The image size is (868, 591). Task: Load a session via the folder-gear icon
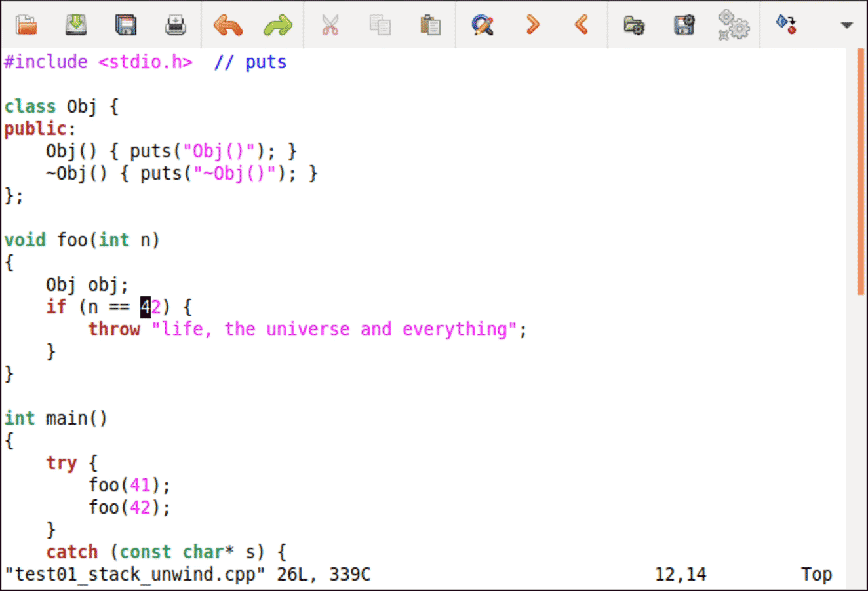[x=633, y=25]
